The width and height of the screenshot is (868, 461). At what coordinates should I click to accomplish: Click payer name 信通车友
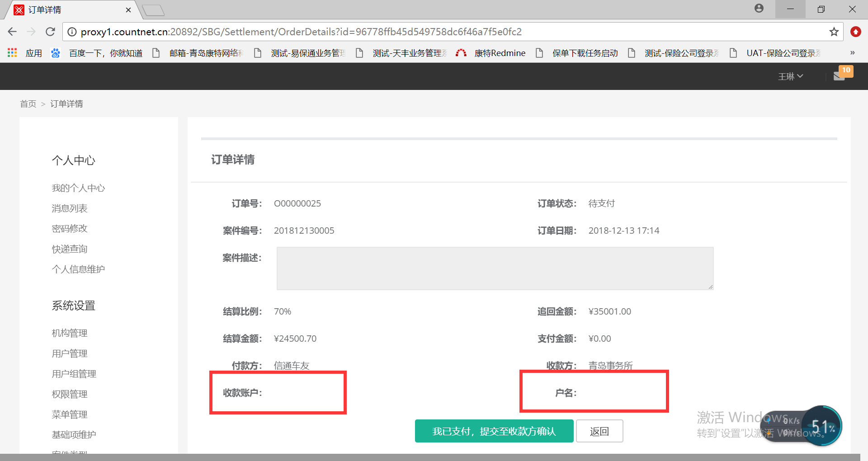coord(292,366)
